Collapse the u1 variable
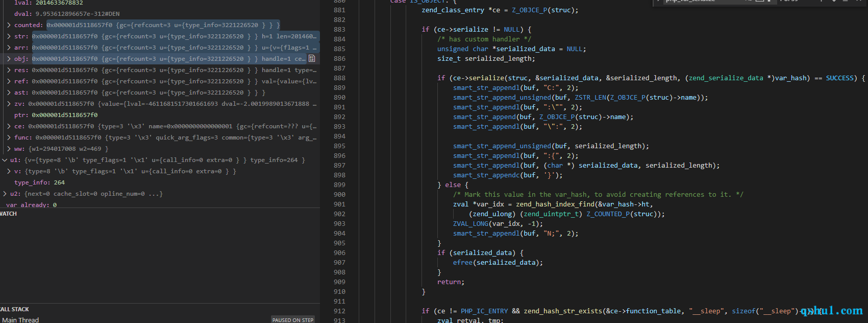868x323 pixels. [x=5, y=160]
